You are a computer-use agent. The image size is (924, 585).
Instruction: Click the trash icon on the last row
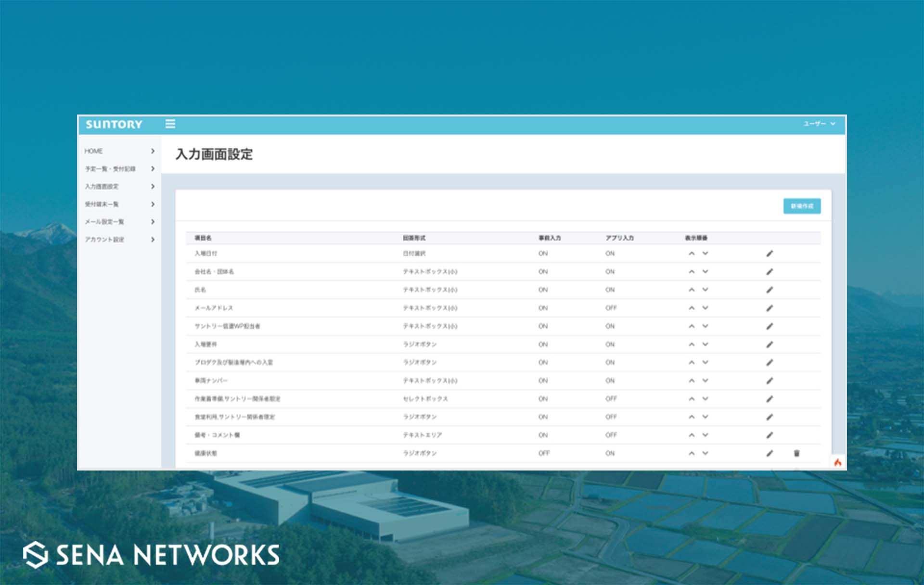(796, 453)
